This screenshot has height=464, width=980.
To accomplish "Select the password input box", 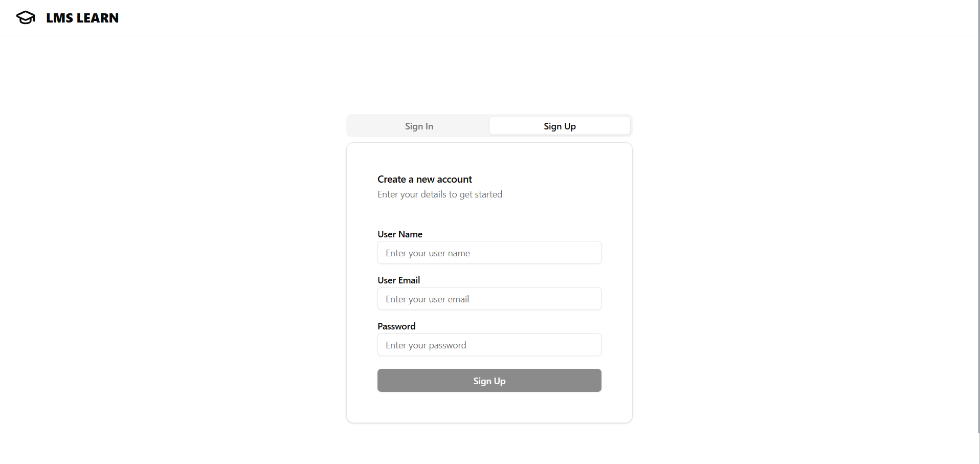I will pos(489,345).
